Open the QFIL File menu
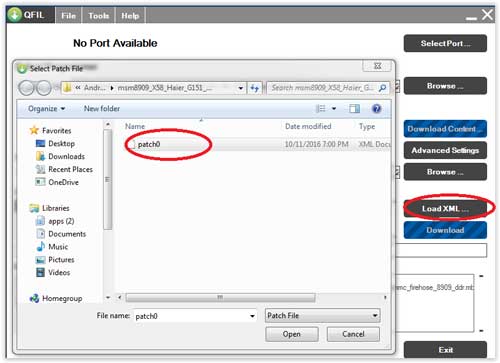Image resolution: width=500 pixels, height=363 pixels. [x=68, y=16]
